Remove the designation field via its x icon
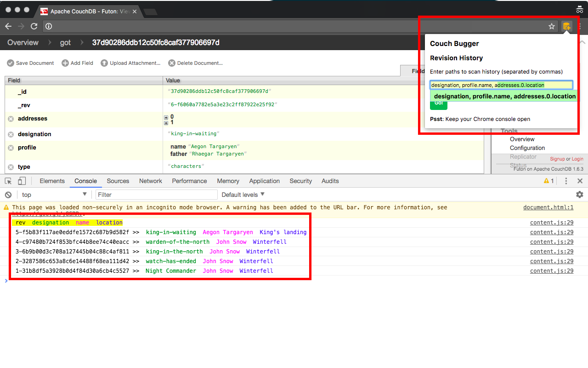 tap(11, 134)
